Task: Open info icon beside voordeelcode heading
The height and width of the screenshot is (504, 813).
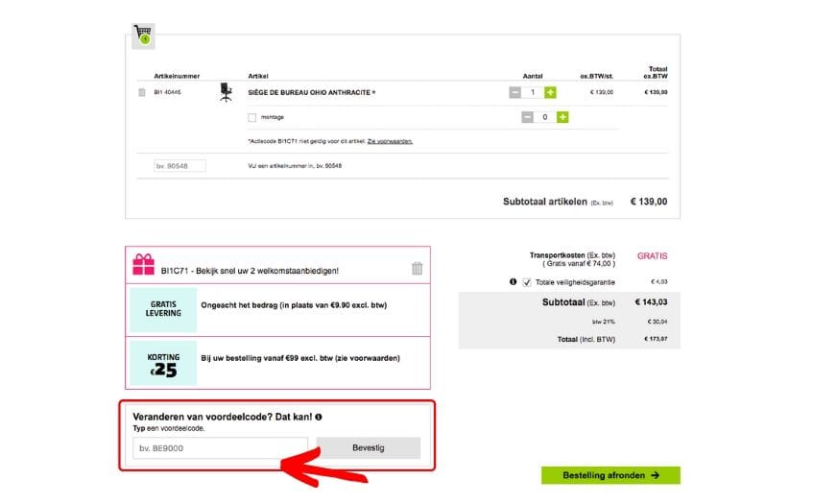Action: click(x=319, y=418)
